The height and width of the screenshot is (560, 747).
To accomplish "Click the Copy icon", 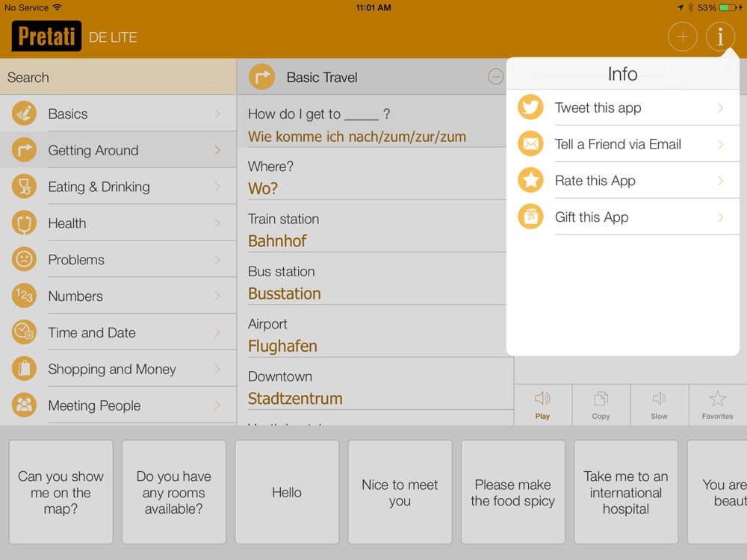I will pyautogui.click(x=601, y=399).
